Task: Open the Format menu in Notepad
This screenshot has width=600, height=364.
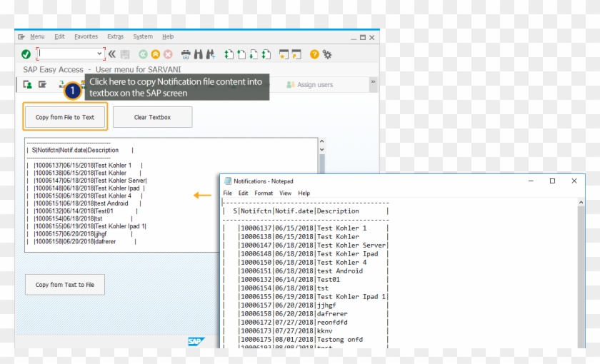Action: point(264,193)
